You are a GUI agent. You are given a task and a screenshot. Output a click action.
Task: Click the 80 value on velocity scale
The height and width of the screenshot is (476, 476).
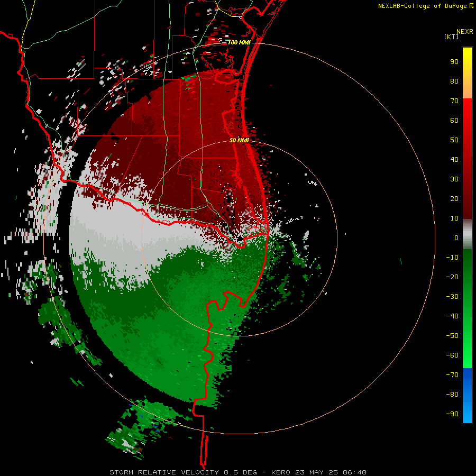tap(454, 81)
